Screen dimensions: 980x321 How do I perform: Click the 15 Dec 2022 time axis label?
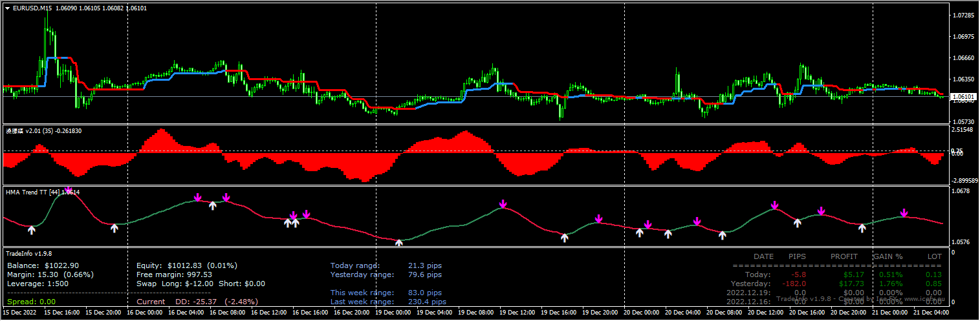coord(20,313)
